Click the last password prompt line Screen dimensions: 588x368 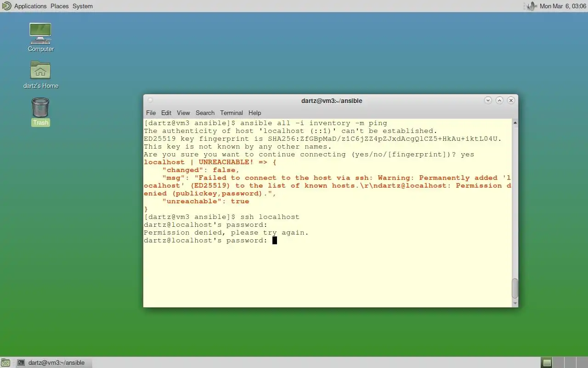coord(210,241)
